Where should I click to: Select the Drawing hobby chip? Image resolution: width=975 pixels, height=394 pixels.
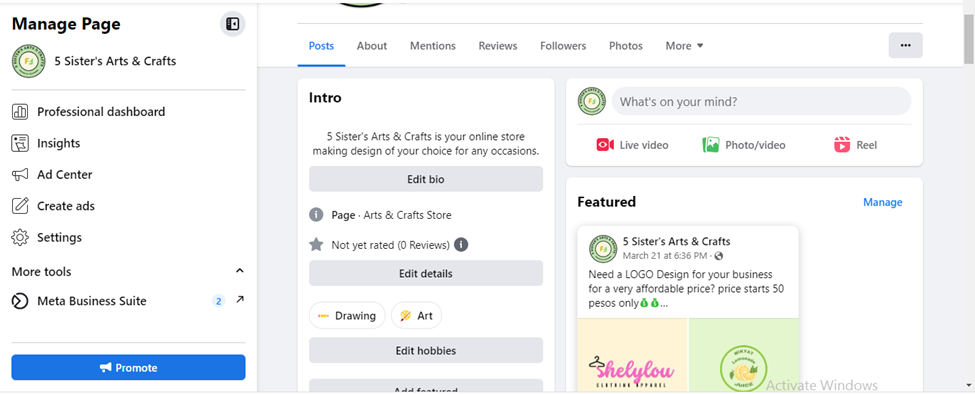click(347, 316)
